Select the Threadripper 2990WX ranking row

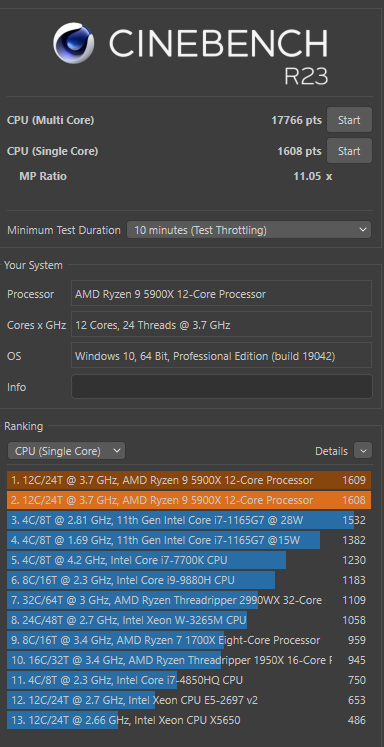189,600
